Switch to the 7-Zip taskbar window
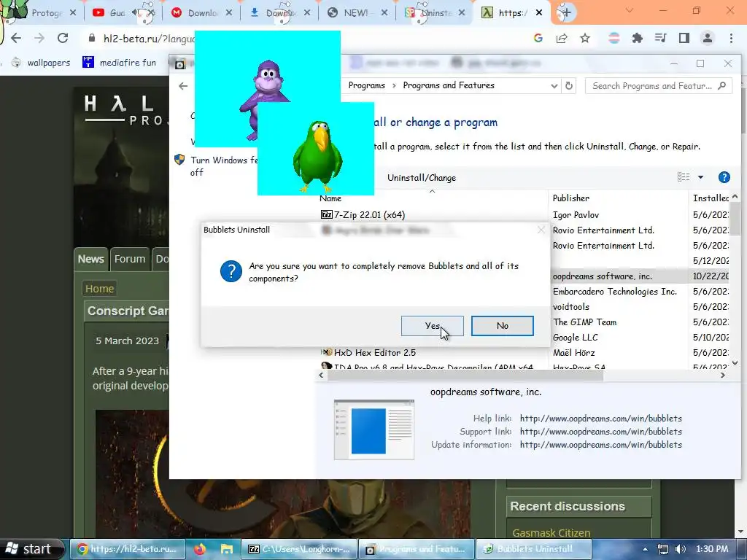This screenshot has width=747, height=560. [300, 549]
